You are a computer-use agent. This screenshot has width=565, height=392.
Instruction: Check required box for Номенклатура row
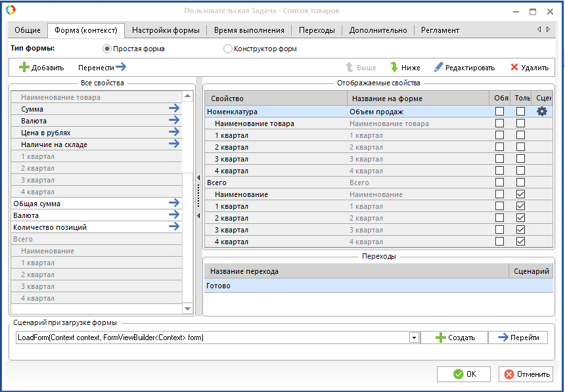pos(500,112)
